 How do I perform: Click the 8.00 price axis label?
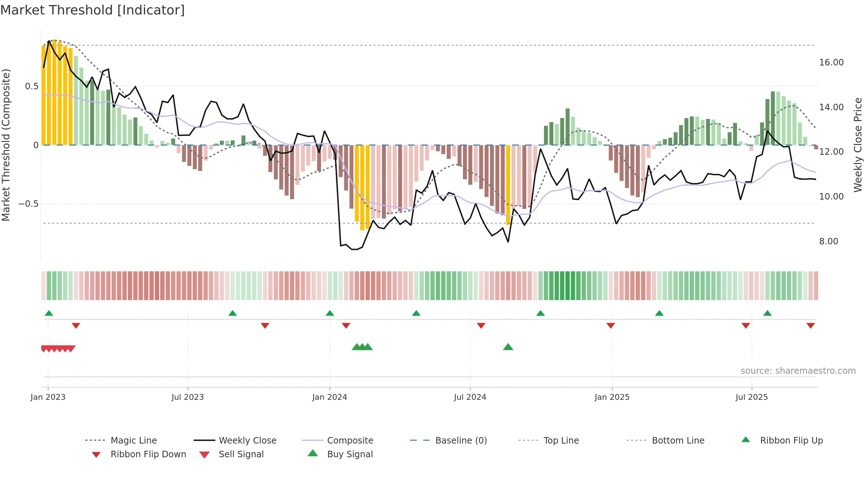pos(829,241)
